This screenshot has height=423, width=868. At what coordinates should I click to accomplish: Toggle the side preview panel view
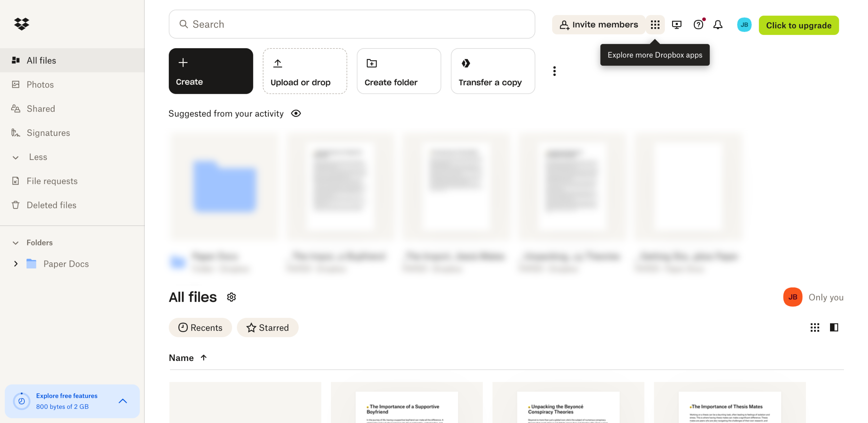834,327
